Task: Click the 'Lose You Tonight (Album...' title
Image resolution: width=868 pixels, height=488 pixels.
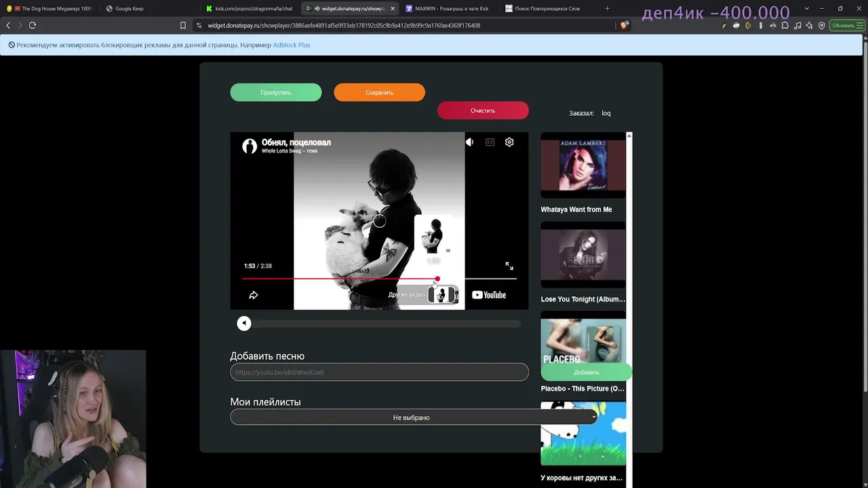Action: click(x=583, y=299)
